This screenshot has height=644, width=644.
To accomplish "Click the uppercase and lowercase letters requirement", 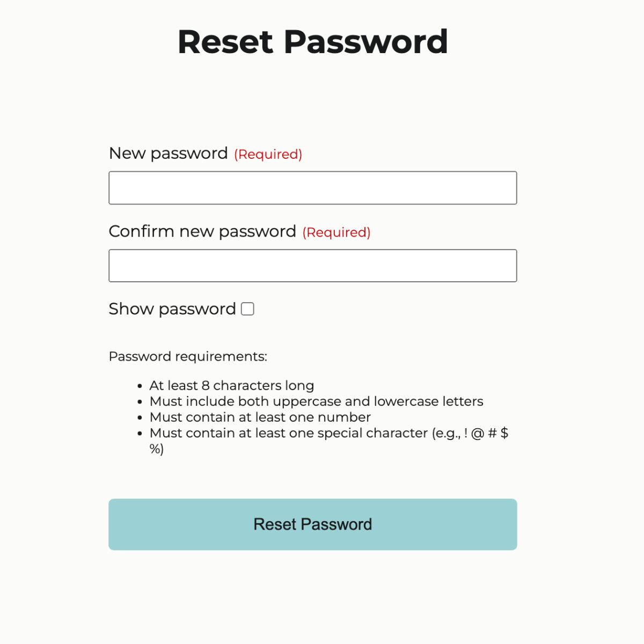I will [317, 401].
